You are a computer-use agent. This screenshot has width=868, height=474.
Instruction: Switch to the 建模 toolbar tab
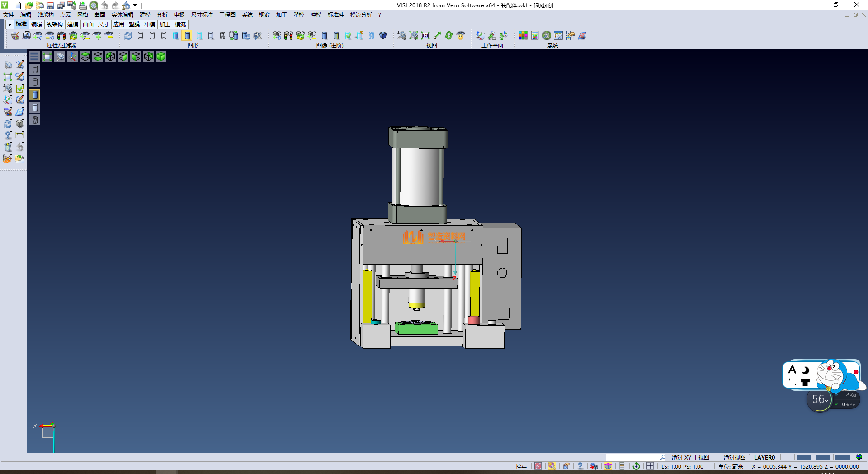73,24
